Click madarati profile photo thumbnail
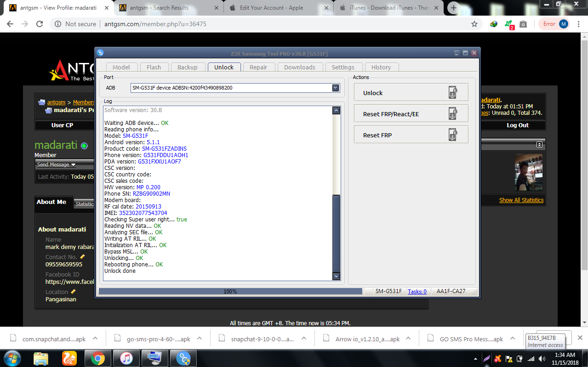588x367 pixels. tap(529, 172)
